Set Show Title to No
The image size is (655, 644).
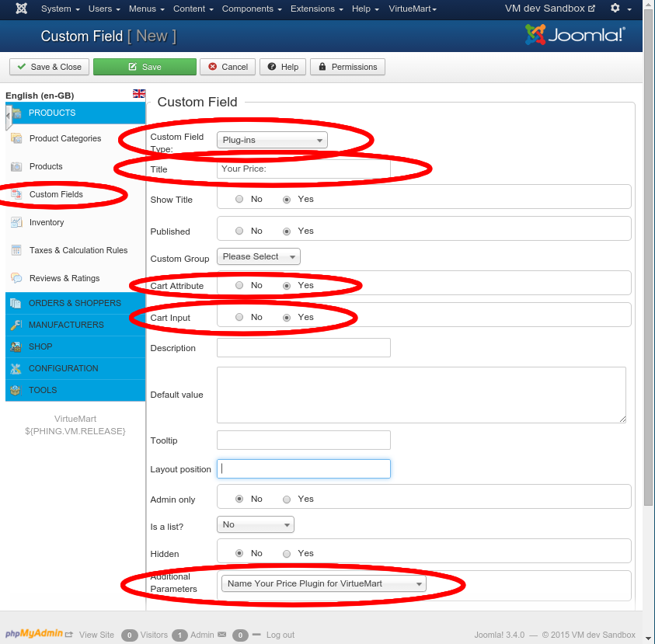239,200
